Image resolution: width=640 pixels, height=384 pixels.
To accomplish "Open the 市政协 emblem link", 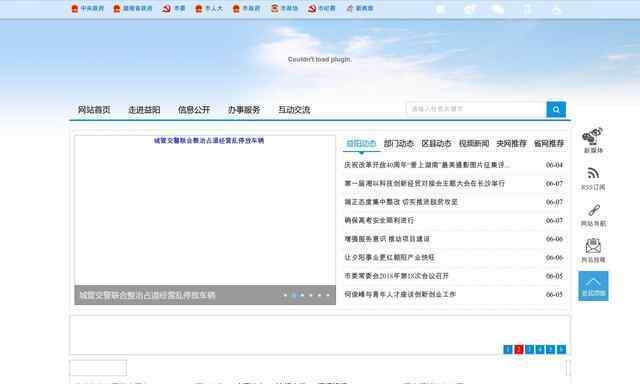I will click(x=284, y=9).
